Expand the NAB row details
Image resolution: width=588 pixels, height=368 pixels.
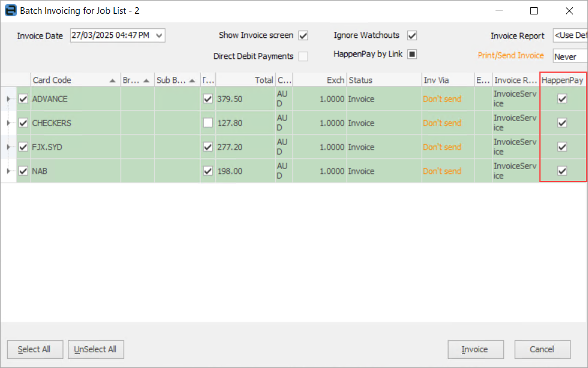8,171
